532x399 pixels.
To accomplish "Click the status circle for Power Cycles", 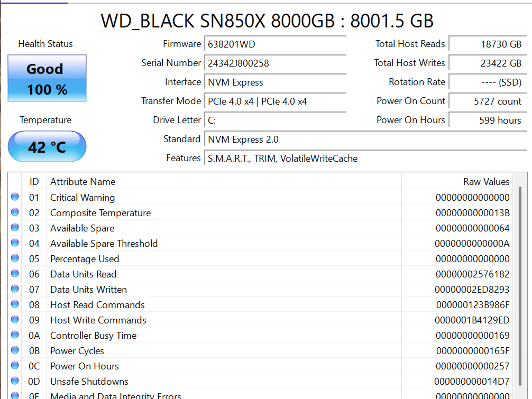I will tap(15, 350).
